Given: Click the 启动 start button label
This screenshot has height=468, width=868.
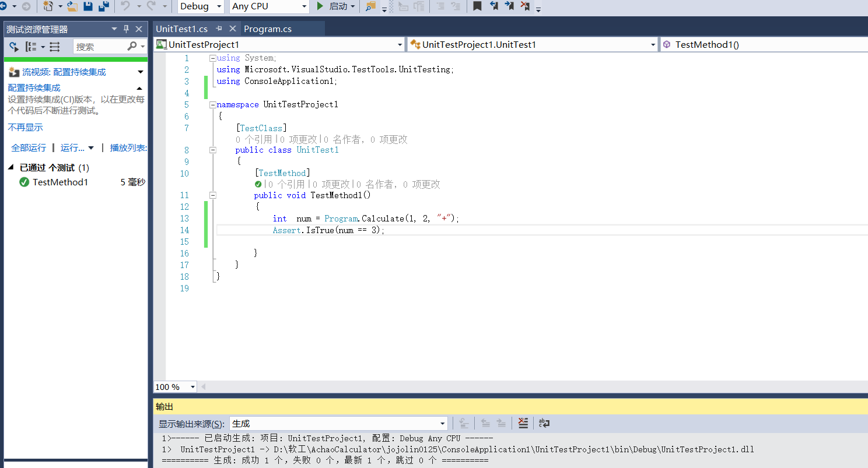Looking at the screenshot, I should (x=338, y=6).
